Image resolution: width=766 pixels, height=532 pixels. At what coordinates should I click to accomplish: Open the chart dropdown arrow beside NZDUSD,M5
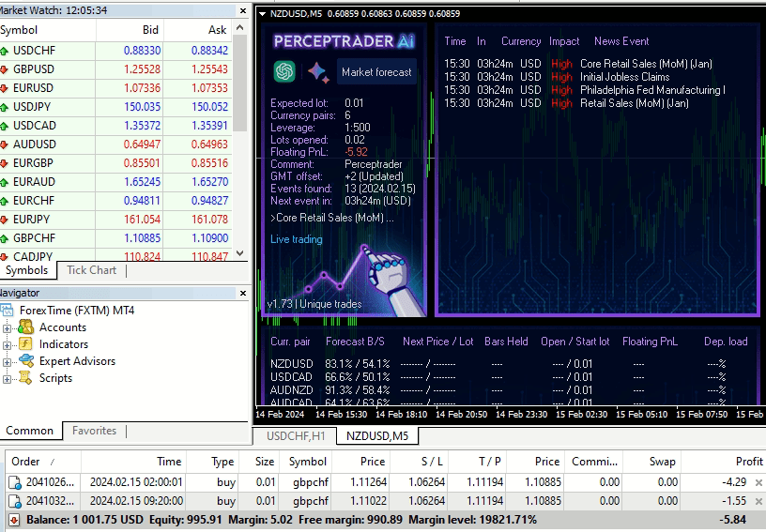point(261,14)
